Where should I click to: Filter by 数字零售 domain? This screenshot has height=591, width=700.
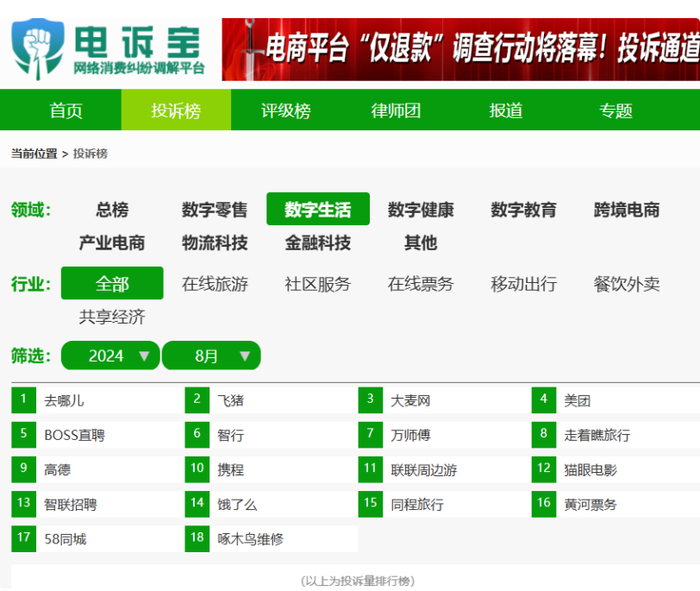(215, 209)
